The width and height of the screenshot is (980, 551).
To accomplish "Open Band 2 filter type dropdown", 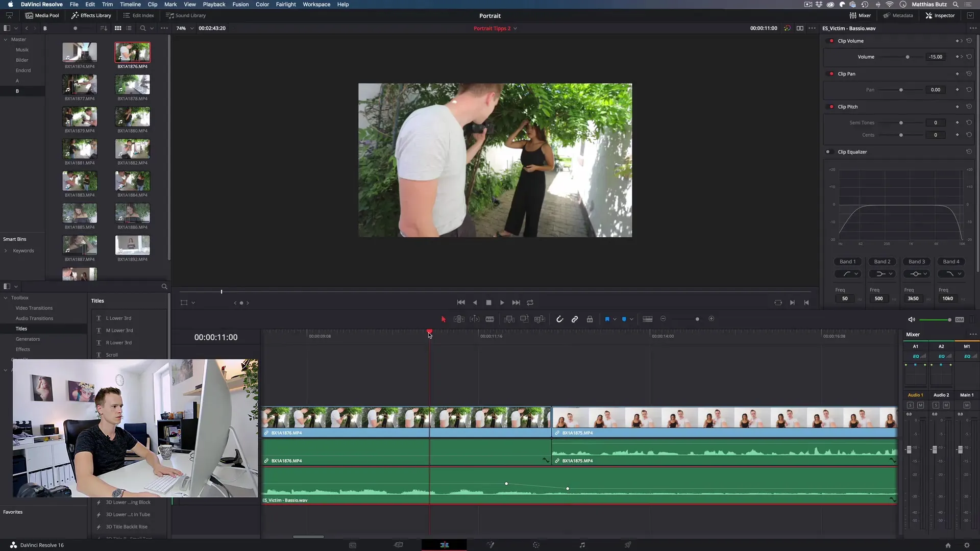I will 883,274.
